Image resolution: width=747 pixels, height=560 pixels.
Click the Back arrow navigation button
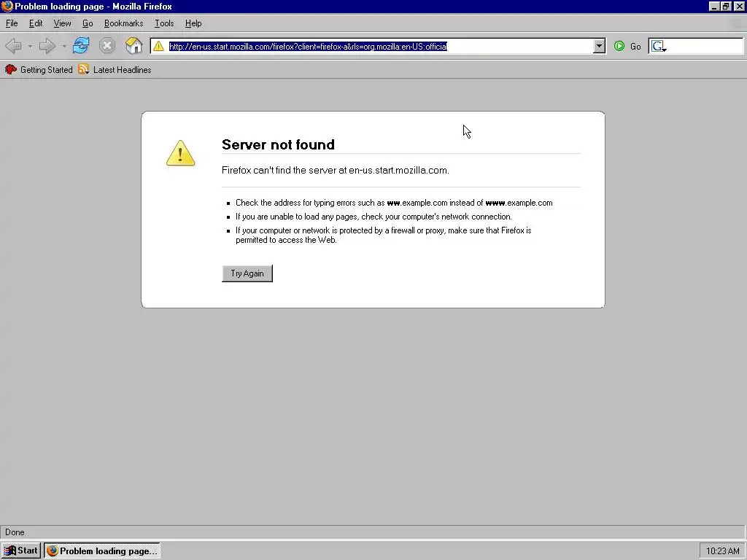pos(13,46)
